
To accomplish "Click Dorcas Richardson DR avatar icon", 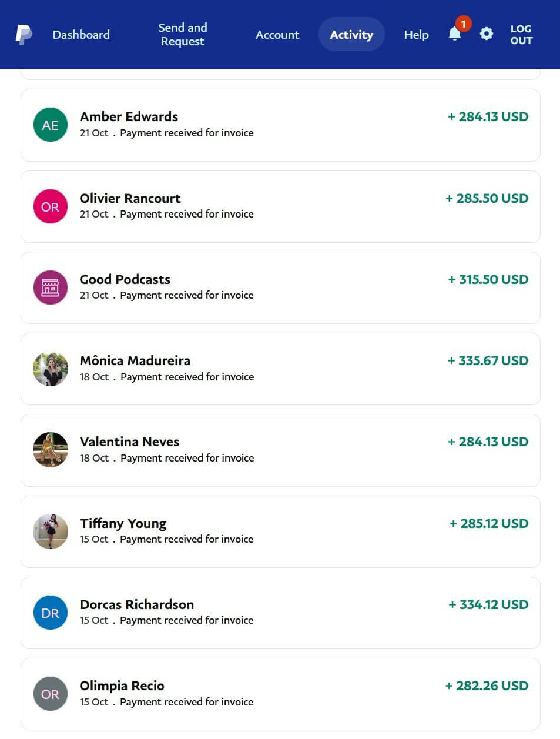I will click(x=51, y=613).
